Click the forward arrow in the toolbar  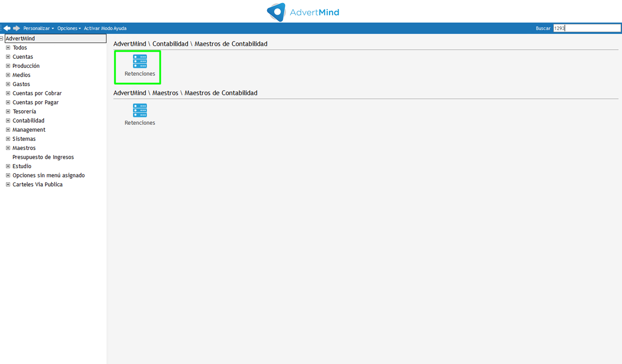coord(17,28)
